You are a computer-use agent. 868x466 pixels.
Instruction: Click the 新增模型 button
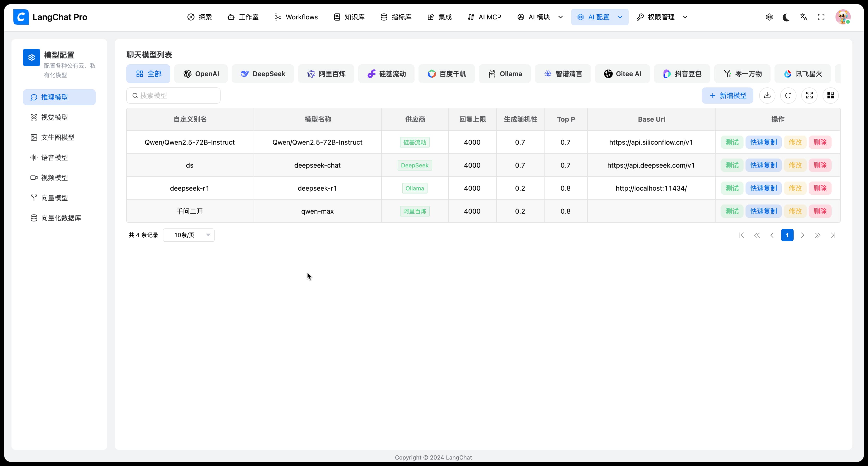click(x=728, y=95)
